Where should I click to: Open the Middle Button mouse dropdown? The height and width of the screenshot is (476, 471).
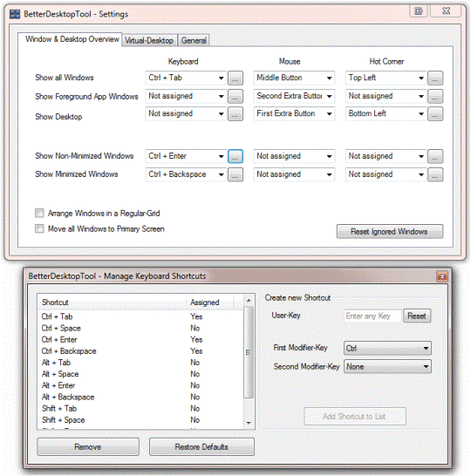(x=294, y=78)
